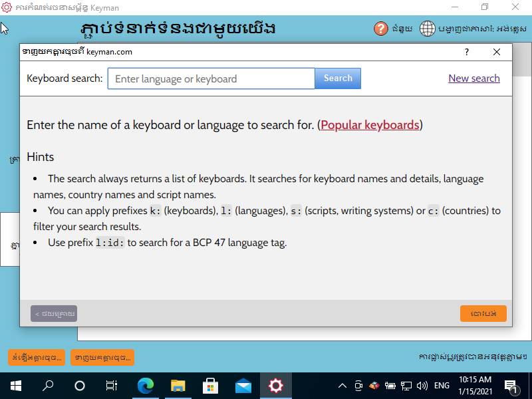Open the Popular keyboards link

pos(370,125)
